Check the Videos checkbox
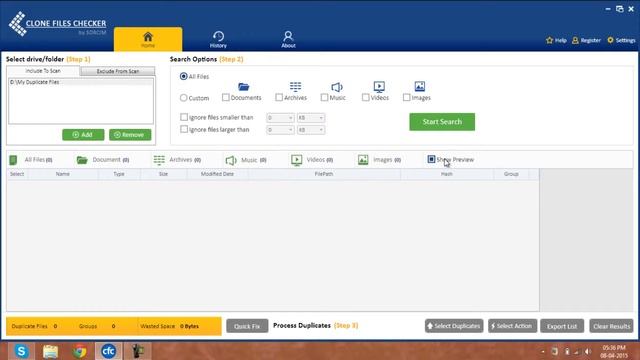This screenshot has height=360, width=640. click(x=365, y=98)
